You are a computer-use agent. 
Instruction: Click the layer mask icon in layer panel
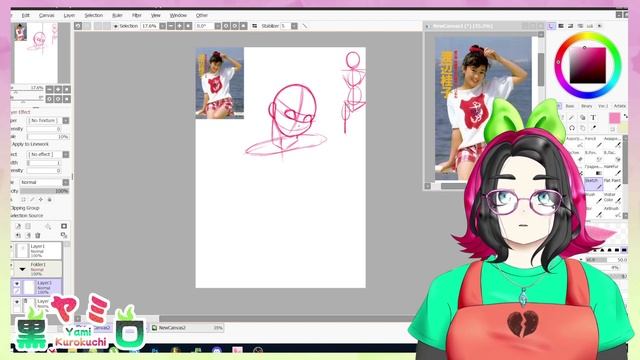point(64,226)
